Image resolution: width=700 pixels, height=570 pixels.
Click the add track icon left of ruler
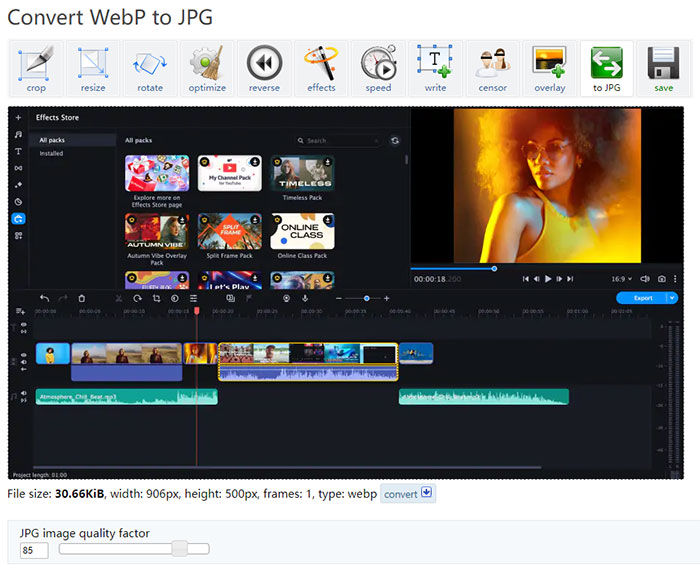pyautogui.click(x=20, y=311)
